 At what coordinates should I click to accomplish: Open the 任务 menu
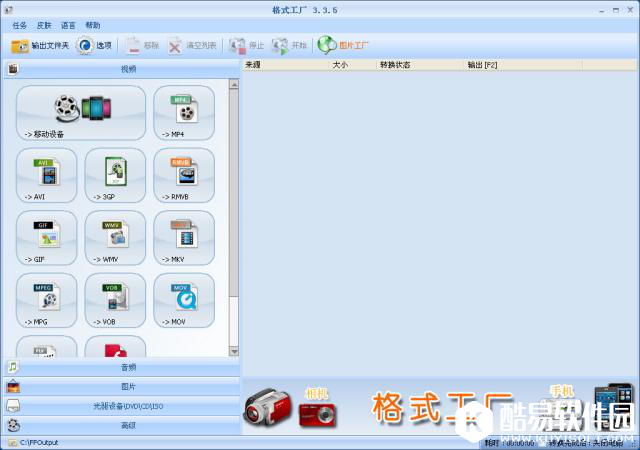pyautogui.click(x=19, y=25)
